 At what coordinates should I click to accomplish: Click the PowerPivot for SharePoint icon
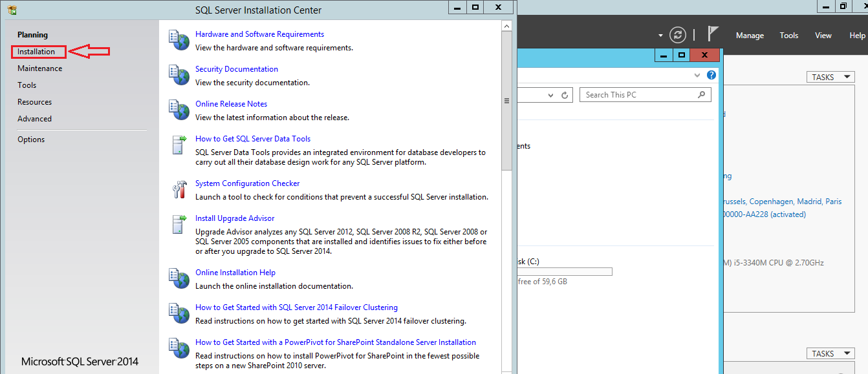pyautogui.click(x=179, y=348)
